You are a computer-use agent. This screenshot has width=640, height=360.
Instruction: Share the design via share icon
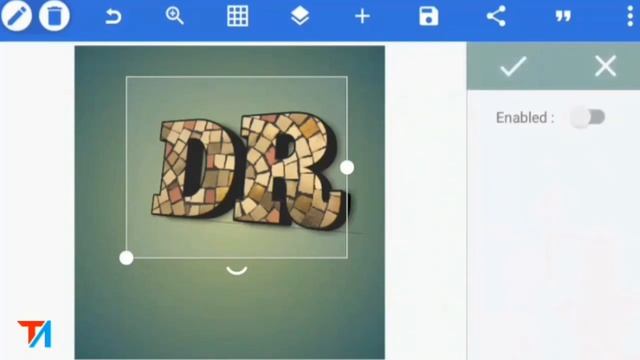(496, 16)
